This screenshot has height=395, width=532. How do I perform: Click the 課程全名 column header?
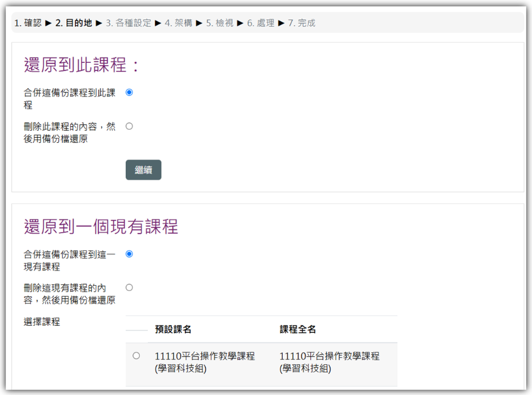pos(298,329)
